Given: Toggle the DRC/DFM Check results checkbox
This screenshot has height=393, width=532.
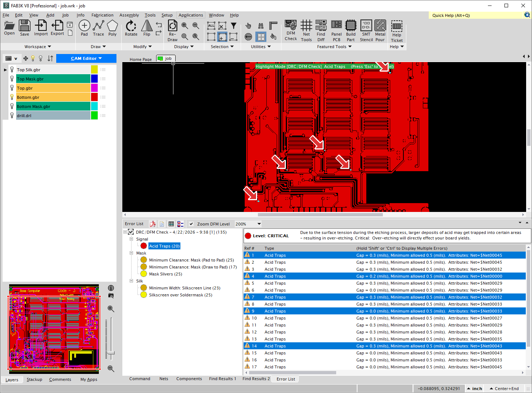Looking at the screenshot, I should [131, 232].
